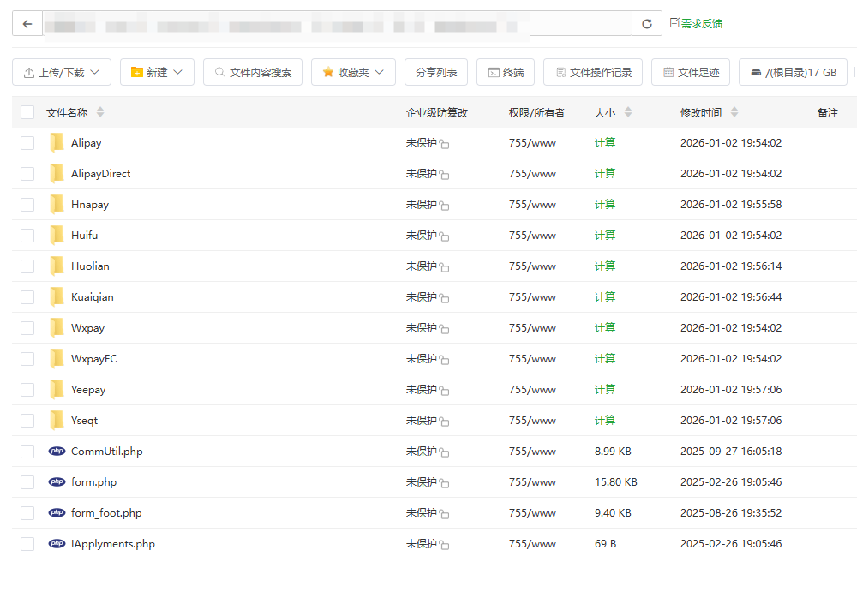Click 计算 size link for Kuaiqian folder

[605, 297]
